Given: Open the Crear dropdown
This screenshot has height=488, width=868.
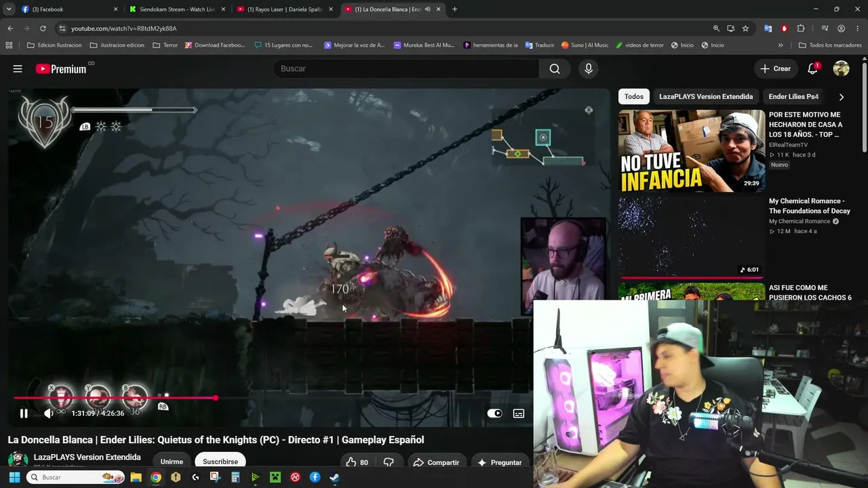Looking at the screenshot, I should (x=775, y=68).
